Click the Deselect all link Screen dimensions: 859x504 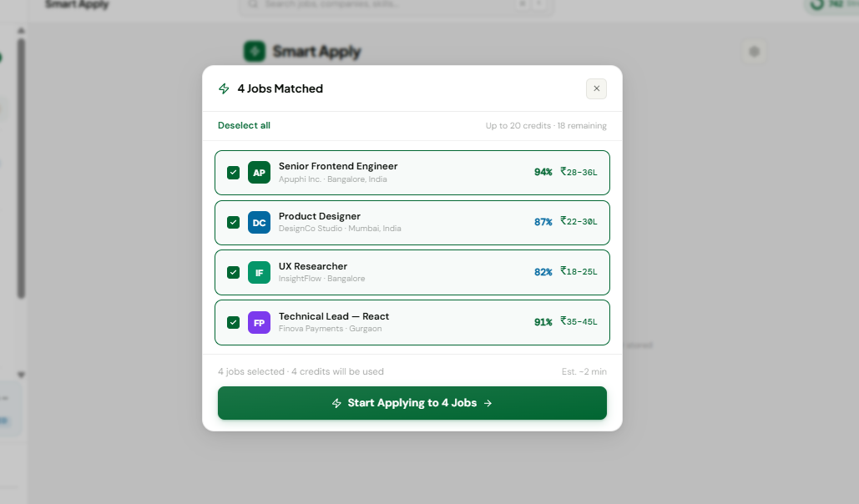[244, 125]
